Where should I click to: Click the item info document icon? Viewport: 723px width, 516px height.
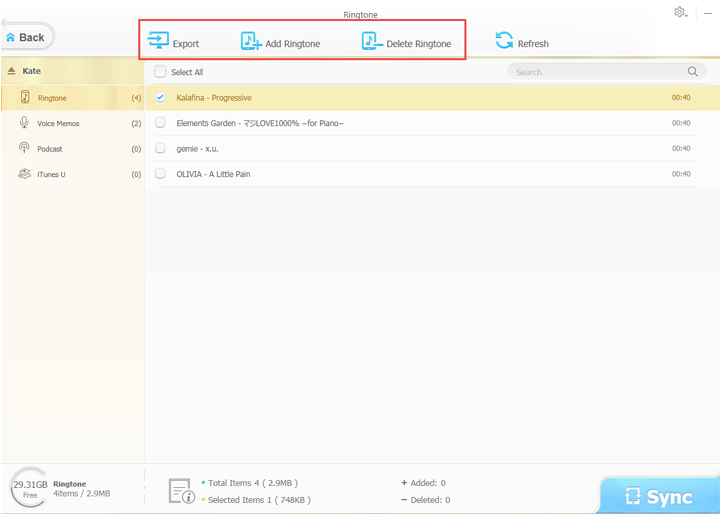(181, 491)
